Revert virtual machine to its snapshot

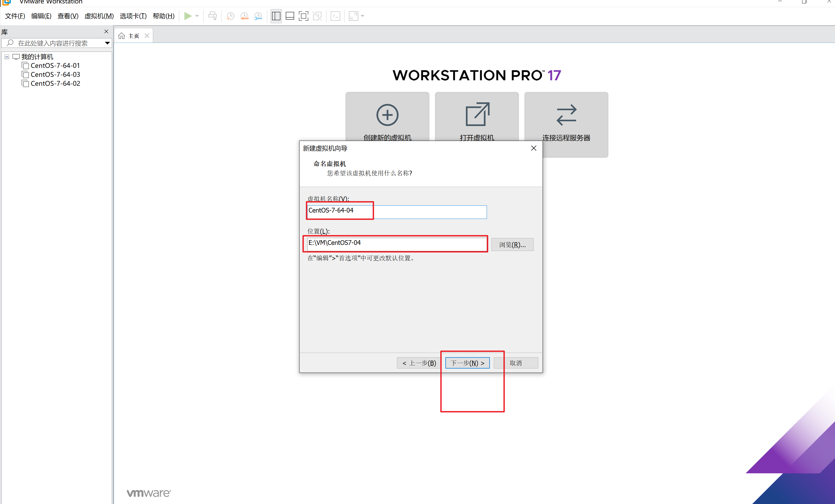pos(244,16)
